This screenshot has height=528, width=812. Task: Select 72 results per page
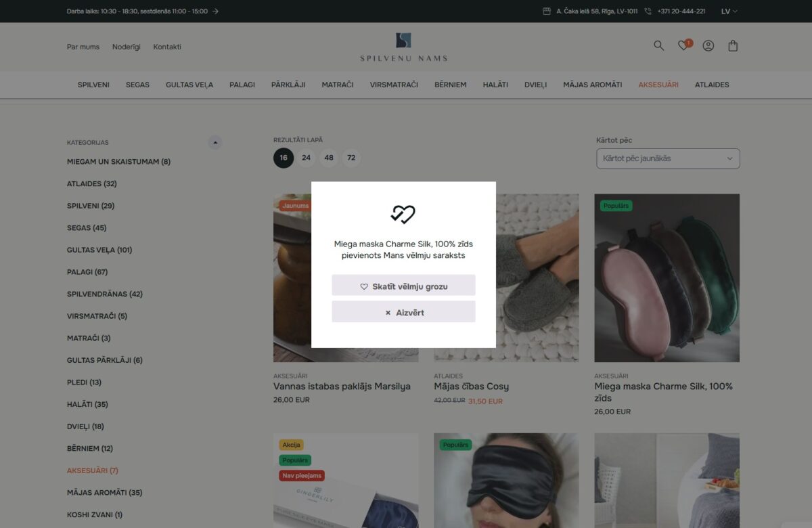351,158
